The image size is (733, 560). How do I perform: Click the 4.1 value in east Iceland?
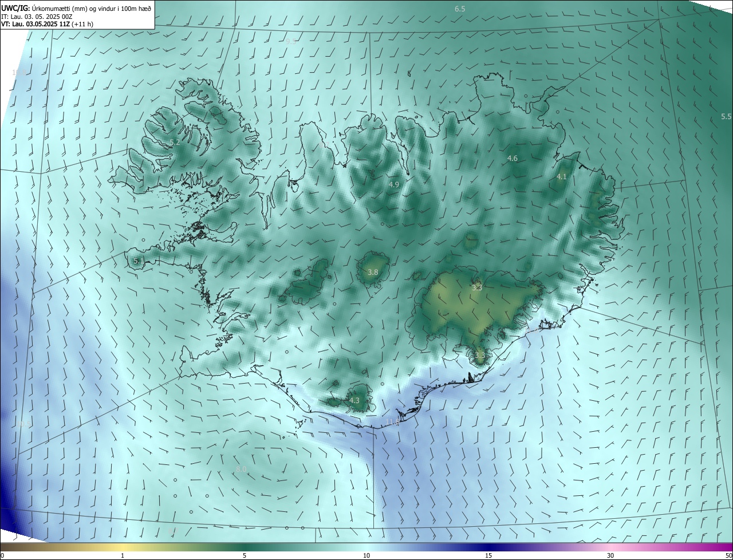point(562,177)
